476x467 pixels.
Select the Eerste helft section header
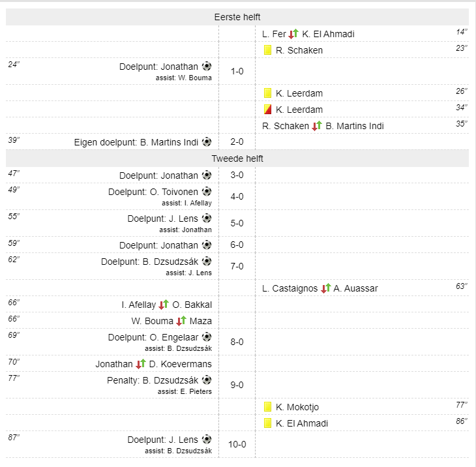(237, 18)
